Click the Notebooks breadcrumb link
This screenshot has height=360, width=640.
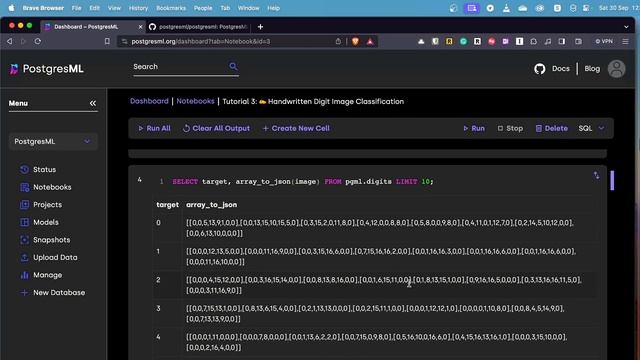coord(195,101)
